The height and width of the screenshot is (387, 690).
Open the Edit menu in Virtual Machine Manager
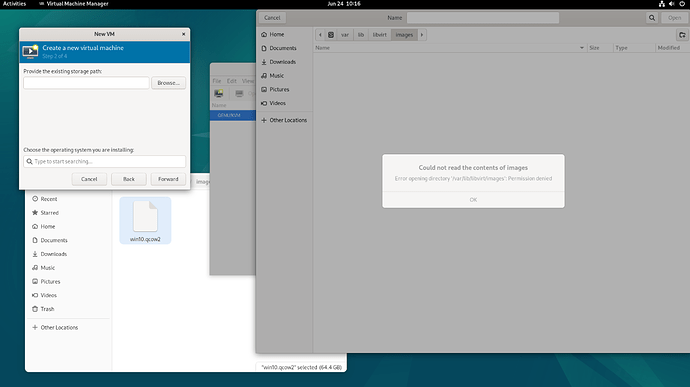pyautogui.click(x=232, y=81)
